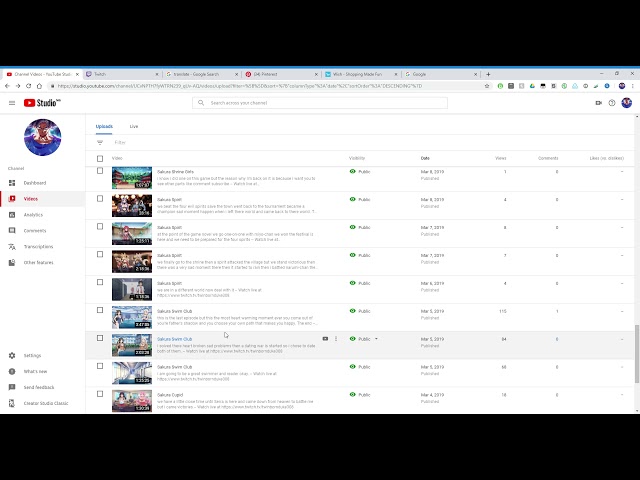Check the Sakura Spirit 7-view row checkbox
Image resolution: width=640 pixels, height=480 pixels.
click(x=100, y=254)
